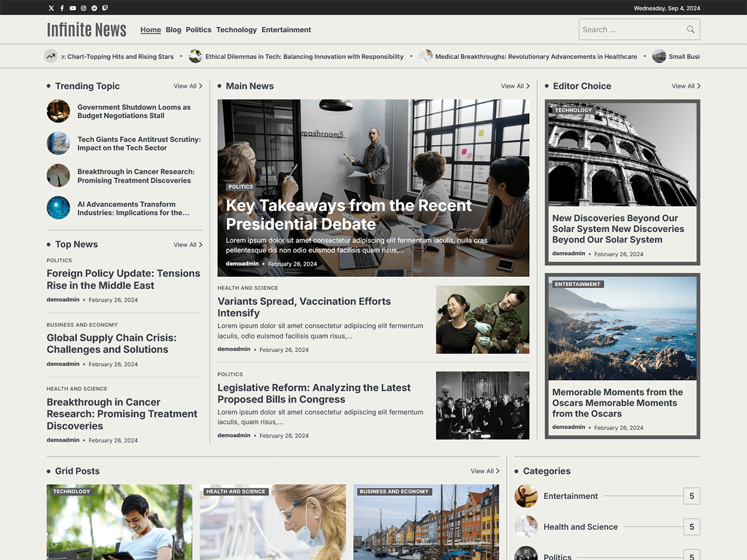
Task: Switch to the Politics menu tab
Action: click(x=199, y=29)
